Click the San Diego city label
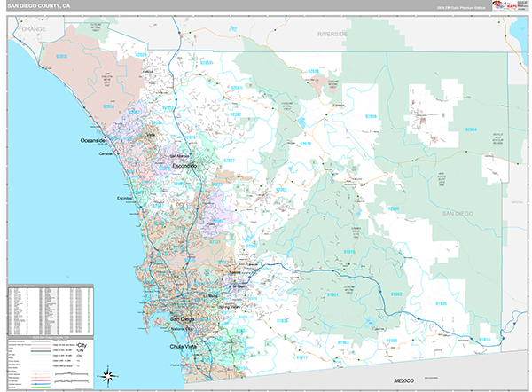The image size is (532, 392). [181, 318]
